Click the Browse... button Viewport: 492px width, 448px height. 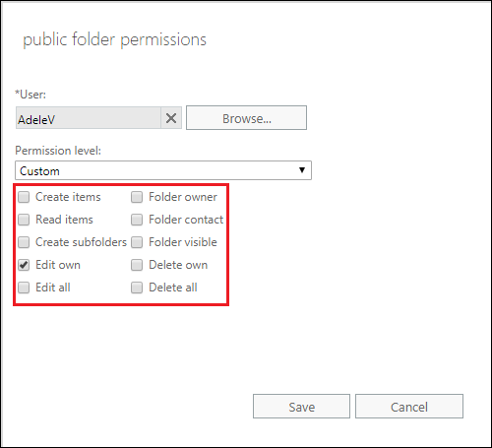tap(247, 118)
